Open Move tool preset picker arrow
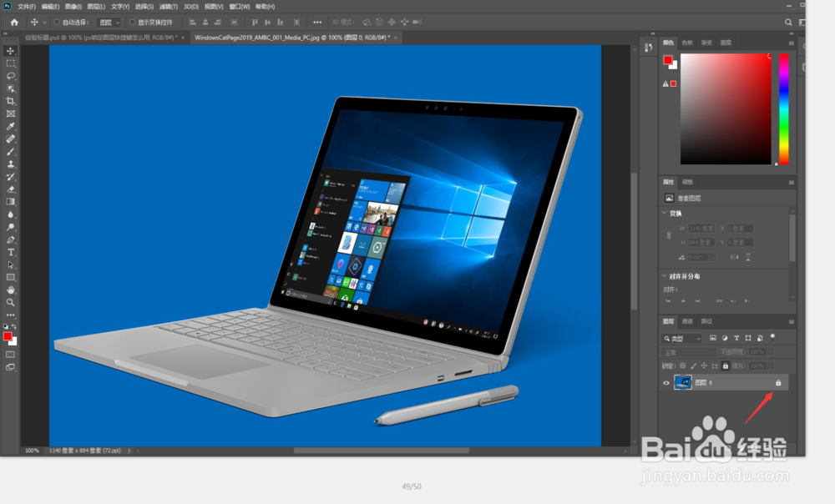Viewport: 835px width, 504px height. (44, 23)
